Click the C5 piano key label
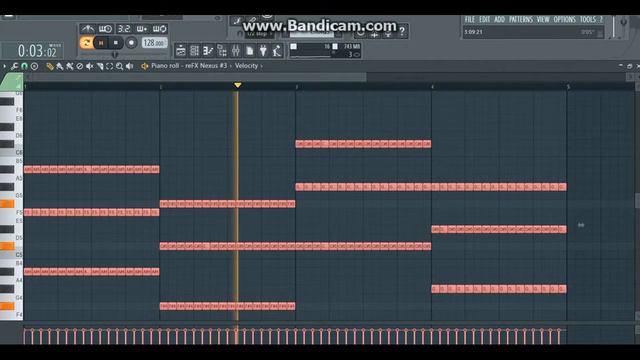Viewport: 640px width, 360px height. click(x=19, y=255)
